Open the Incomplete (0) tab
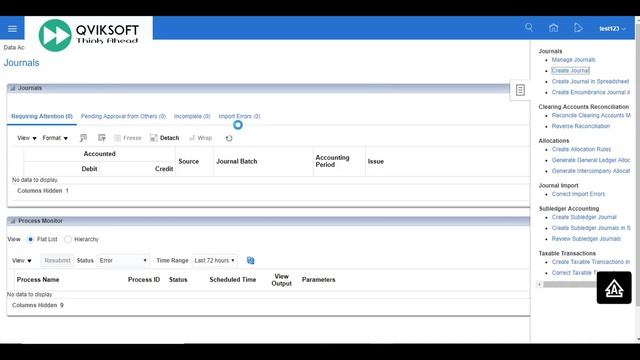Image resolution: width=640 pixels, height=360 pixels. [x=192, y=116]
